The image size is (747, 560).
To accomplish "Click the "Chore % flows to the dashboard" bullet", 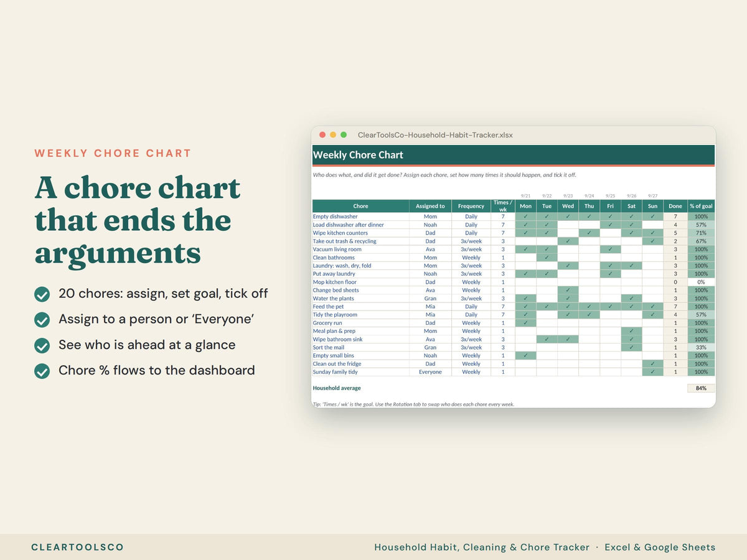I will pos(157,370).
